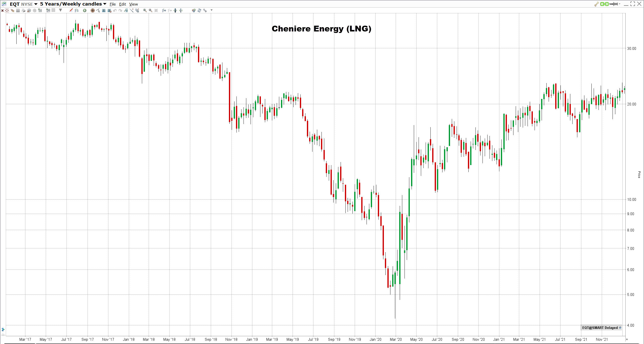644x344 pixels.
Task: Click the zoom in magnifier icon
Action: coord(145,11)
